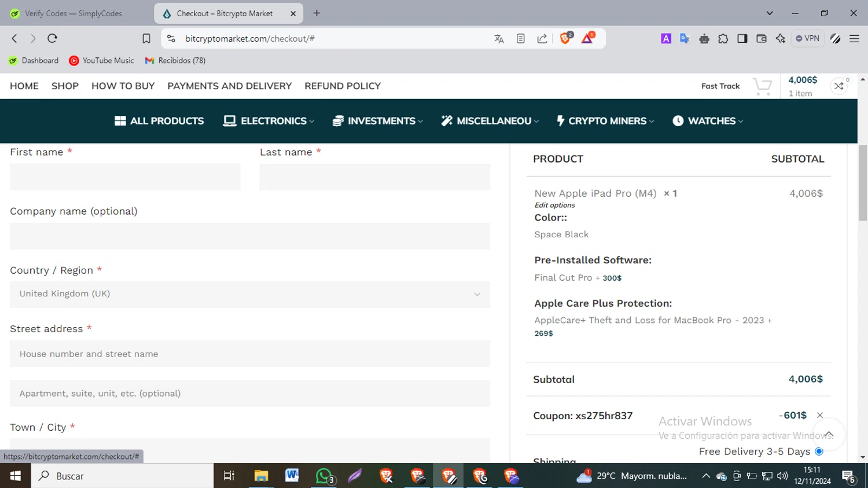
Task: Click the compare shuffle icon
Action: 839,86
